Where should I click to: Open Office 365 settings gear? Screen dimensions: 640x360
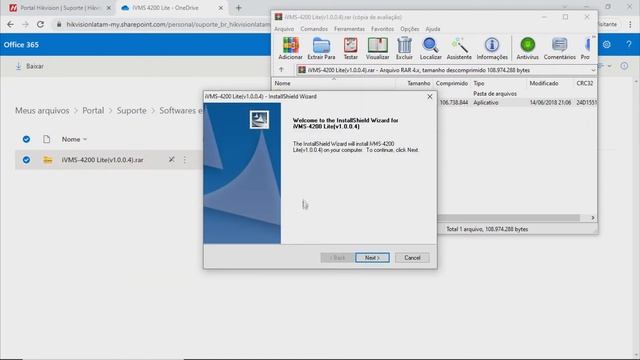(x=607, y=44)
